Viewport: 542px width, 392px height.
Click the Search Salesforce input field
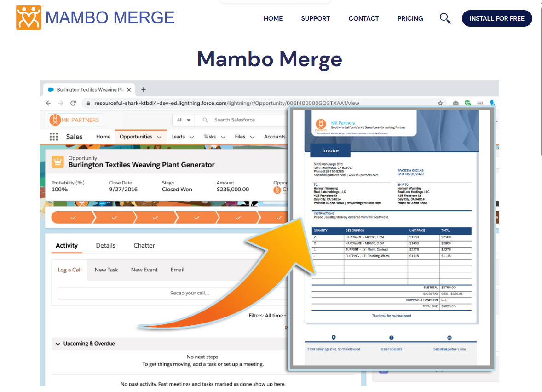pyautogui.click(x=242, y=120)
